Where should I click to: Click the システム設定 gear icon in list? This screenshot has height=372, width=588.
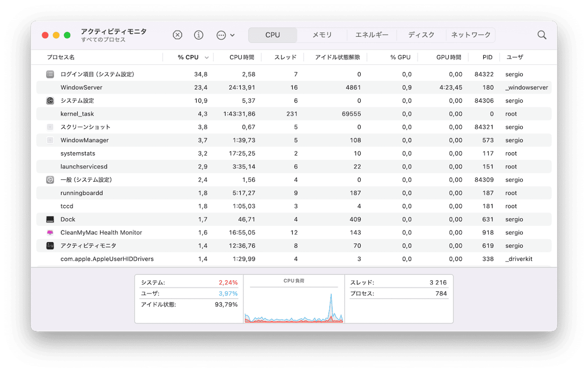(x=50, y=101)
